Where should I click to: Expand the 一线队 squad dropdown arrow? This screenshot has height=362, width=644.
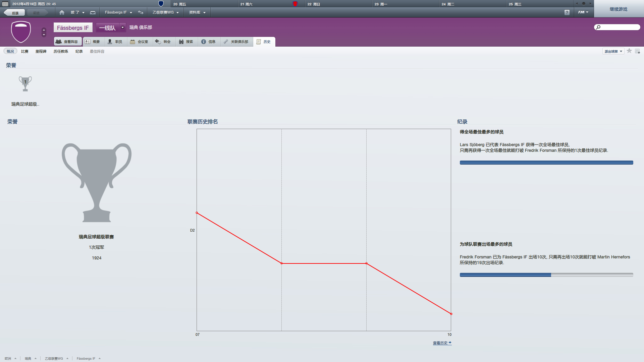122,27
